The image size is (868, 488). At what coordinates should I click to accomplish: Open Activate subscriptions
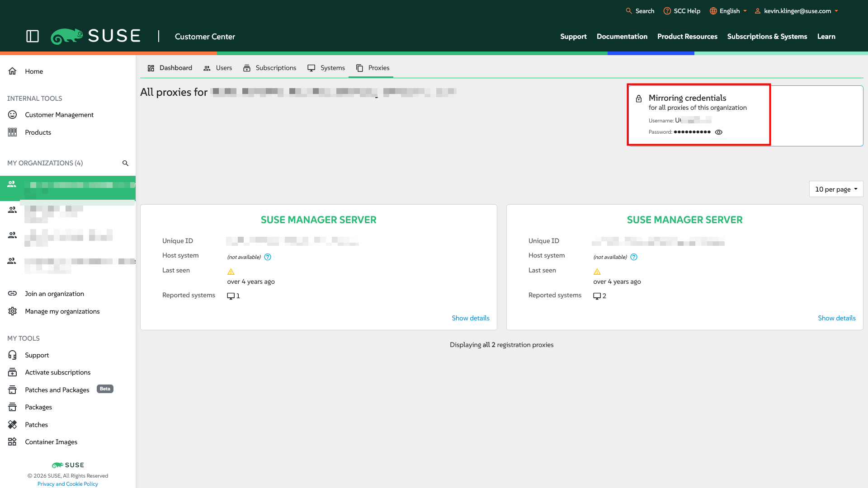tap(58, 372)
